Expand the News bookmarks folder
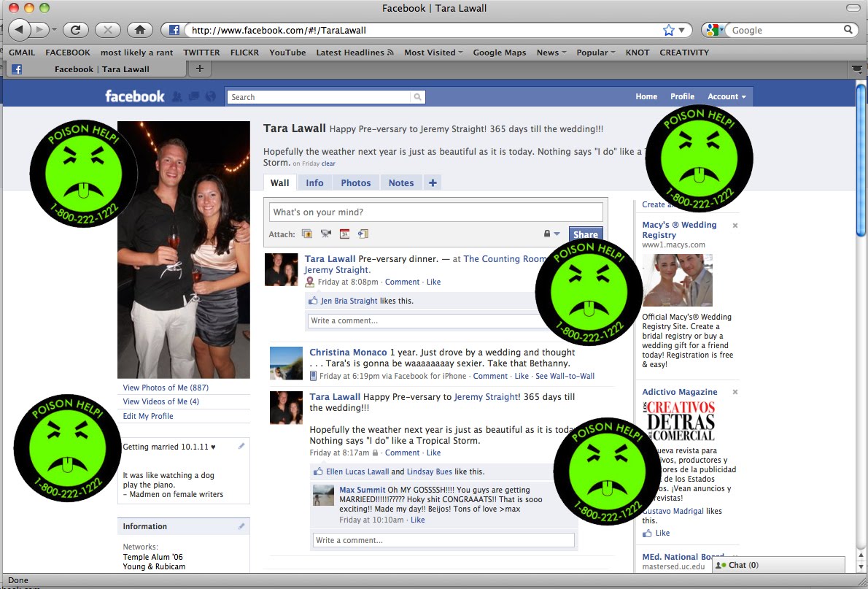The height and width of the screenshot is (589, 868). pos(551,52)
